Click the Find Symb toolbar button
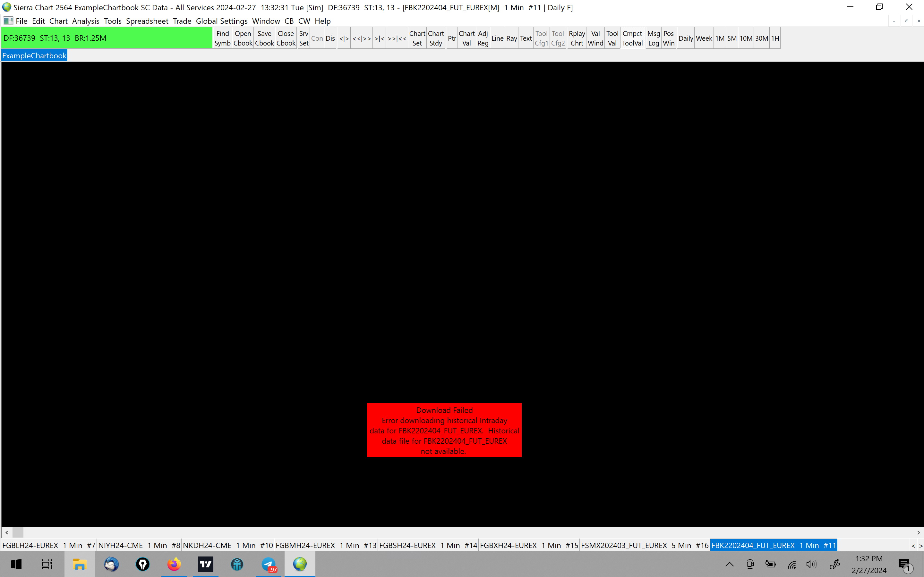The width and height of the screenshot is (924, 577). [222, 38]
